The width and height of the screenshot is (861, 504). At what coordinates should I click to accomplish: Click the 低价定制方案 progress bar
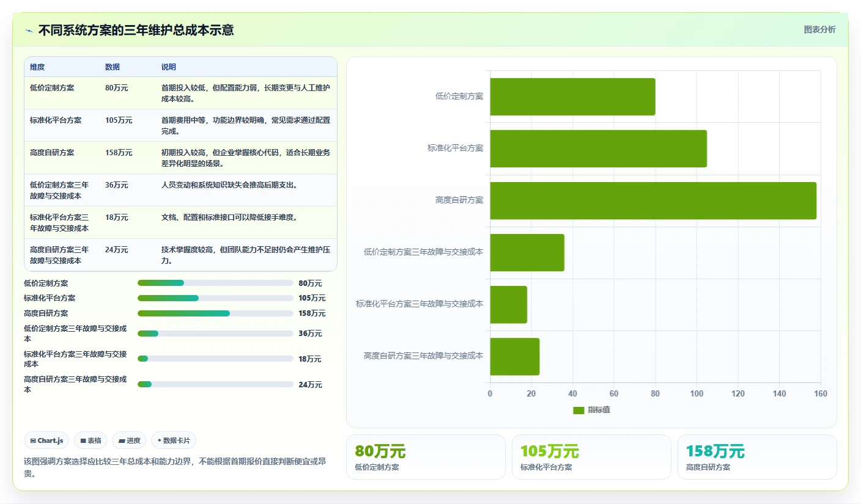point(215,283)
